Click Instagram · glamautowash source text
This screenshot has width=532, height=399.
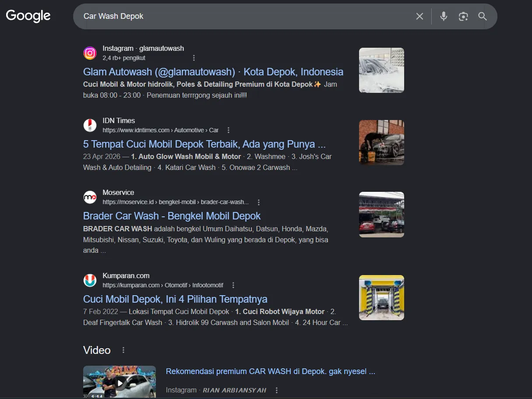click(143, 48)
